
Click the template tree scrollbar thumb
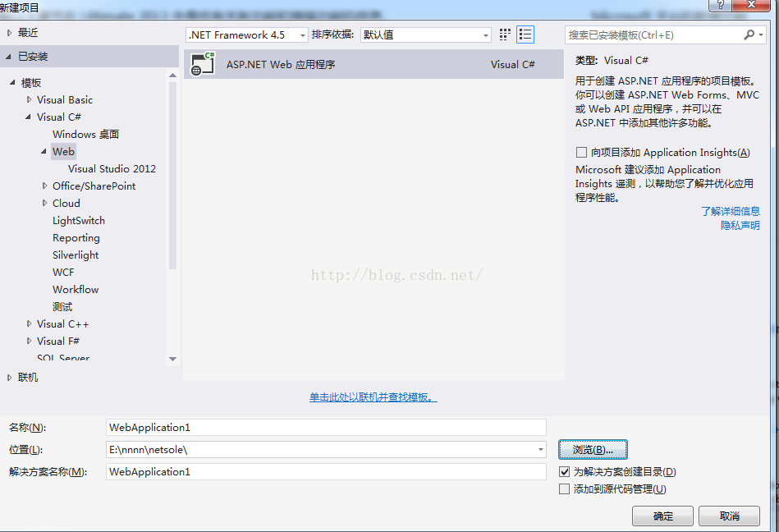coord(172,176)
